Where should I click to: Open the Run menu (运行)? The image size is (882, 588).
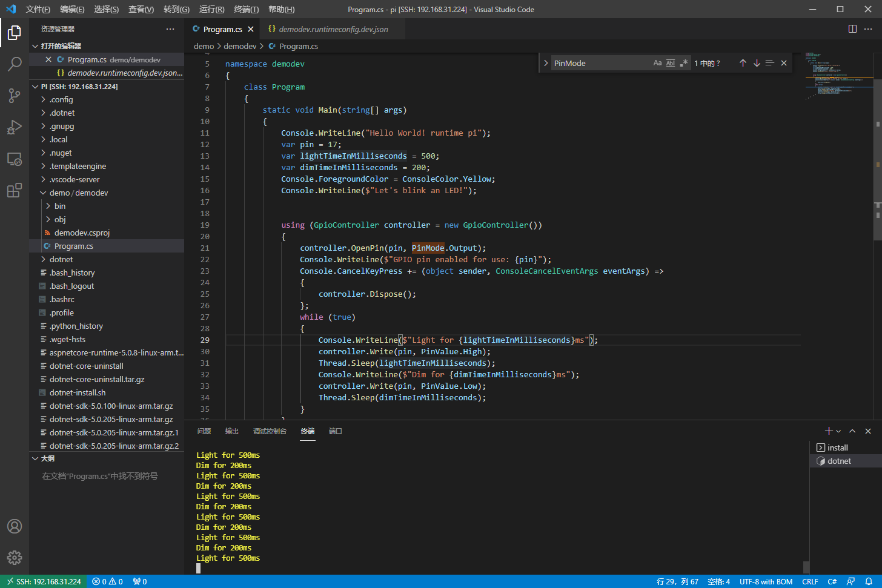211,9
